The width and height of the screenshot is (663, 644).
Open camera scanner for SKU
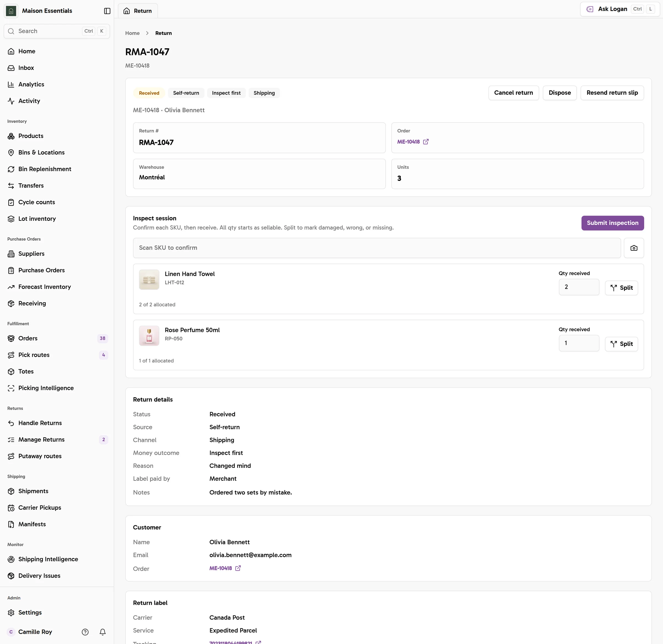[633, 248]
